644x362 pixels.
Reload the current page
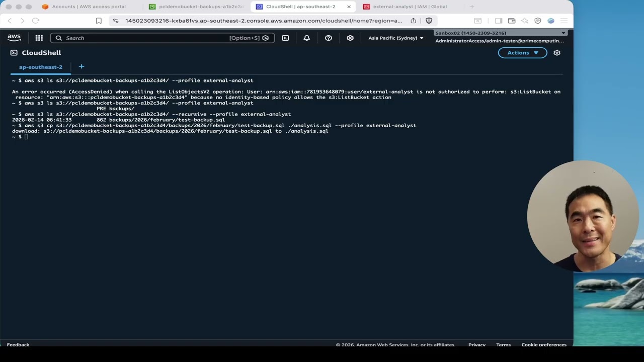35,21
